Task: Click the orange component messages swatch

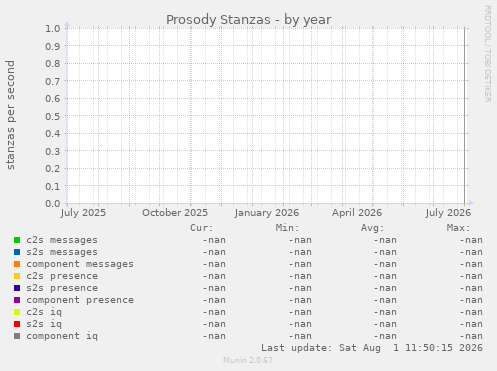Action: tap(17, 264)
